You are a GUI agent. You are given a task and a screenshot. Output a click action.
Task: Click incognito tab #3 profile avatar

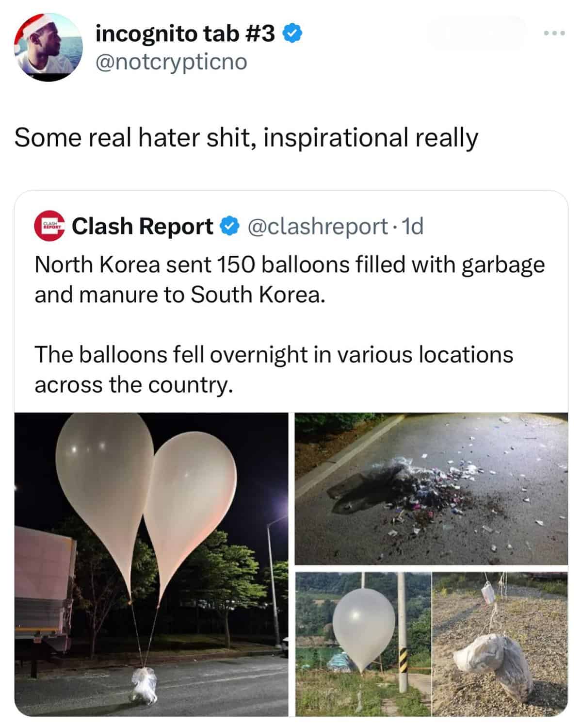(x=48, y=47)
